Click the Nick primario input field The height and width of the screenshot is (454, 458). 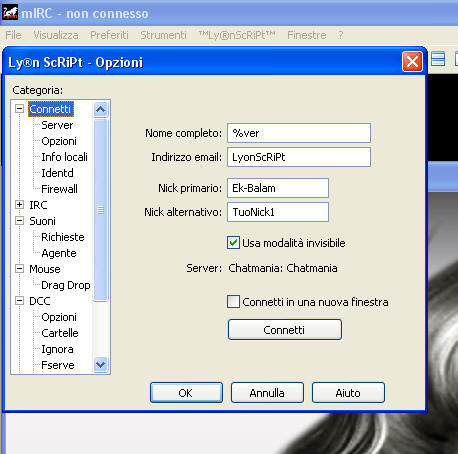pos(278,188)
